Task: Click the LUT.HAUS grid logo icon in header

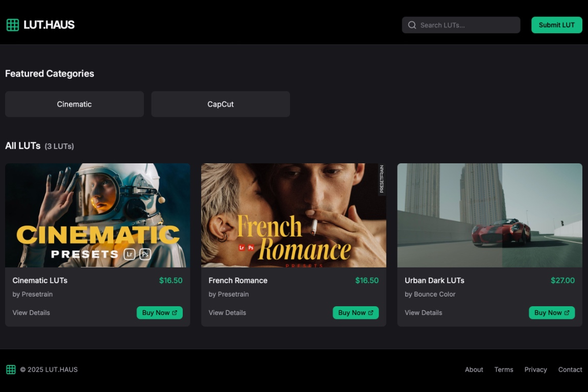Action: pyautogui.click(x=13, y=24)
